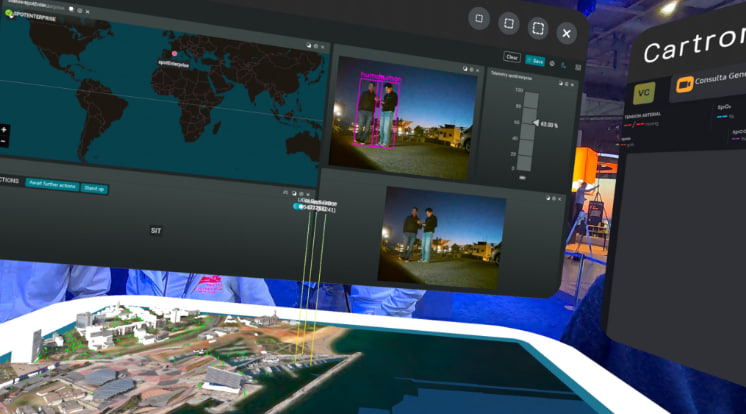Click the pie icon on the human detection panel

[x=465, y=69]
